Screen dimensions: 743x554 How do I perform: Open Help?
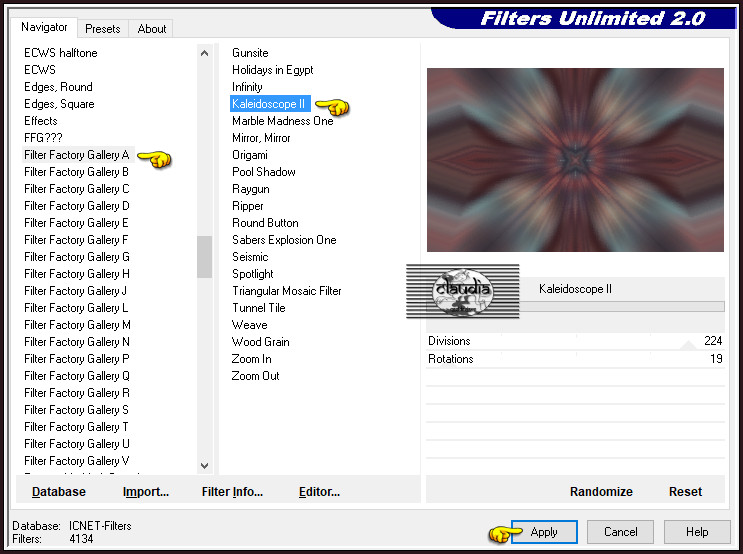[697, 532]
